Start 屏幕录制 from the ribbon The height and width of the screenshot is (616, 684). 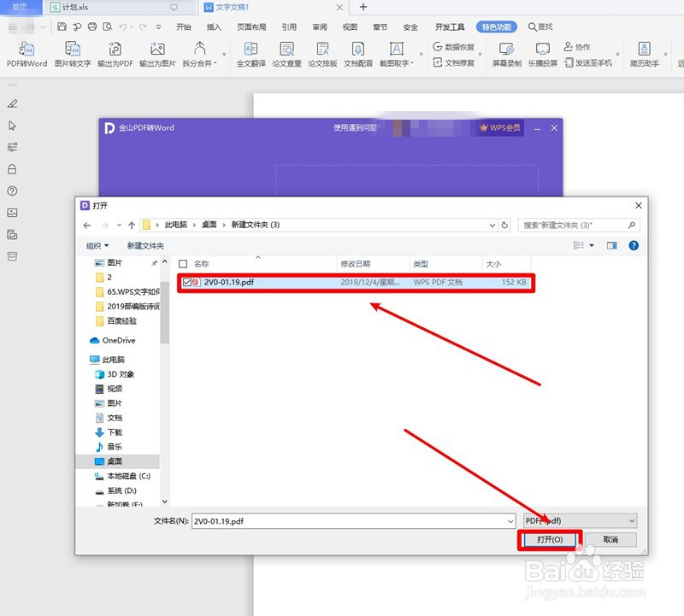506,54
